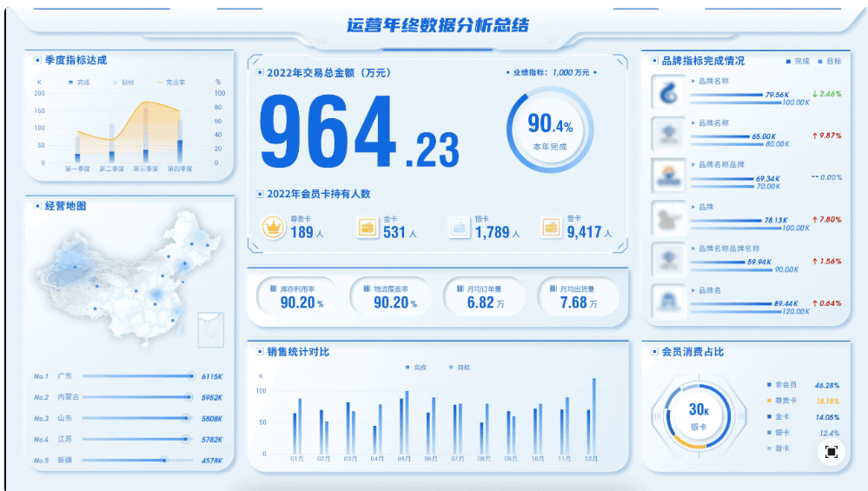Click the gold card icon for 金卡
Screen dimensions: 868x491
[367, 227]
